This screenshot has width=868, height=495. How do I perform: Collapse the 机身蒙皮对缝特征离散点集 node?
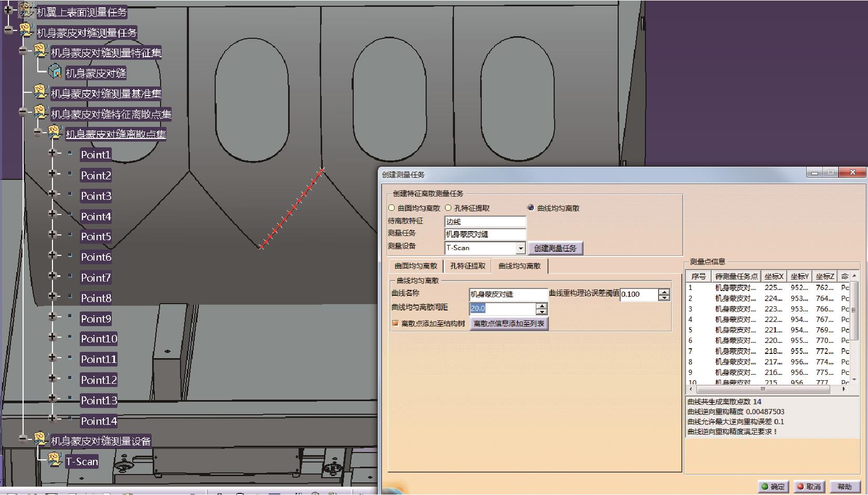(x=23, y=112)
